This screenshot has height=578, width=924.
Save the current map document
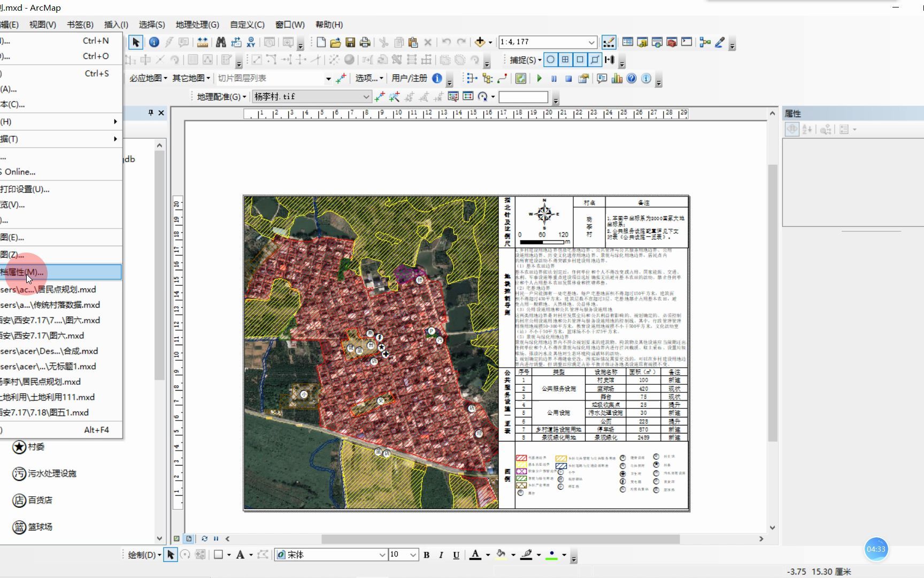click(351, 42)
